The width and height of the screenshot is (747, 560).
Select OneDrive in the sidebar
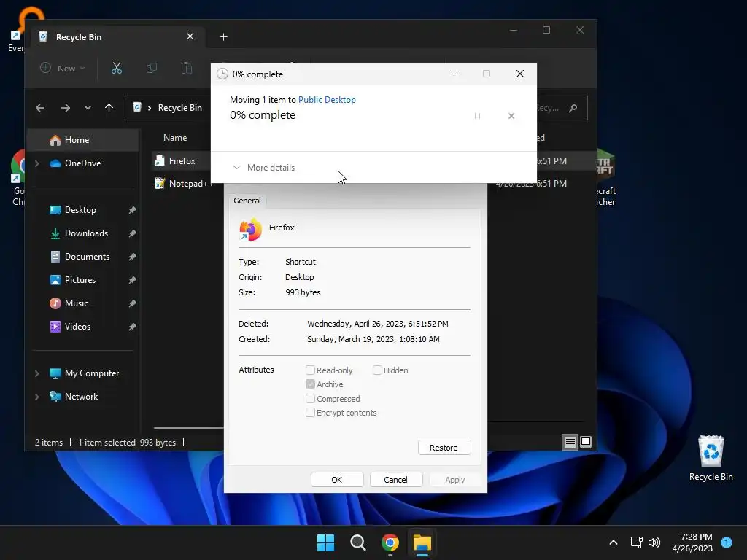(x=75, y=163)
